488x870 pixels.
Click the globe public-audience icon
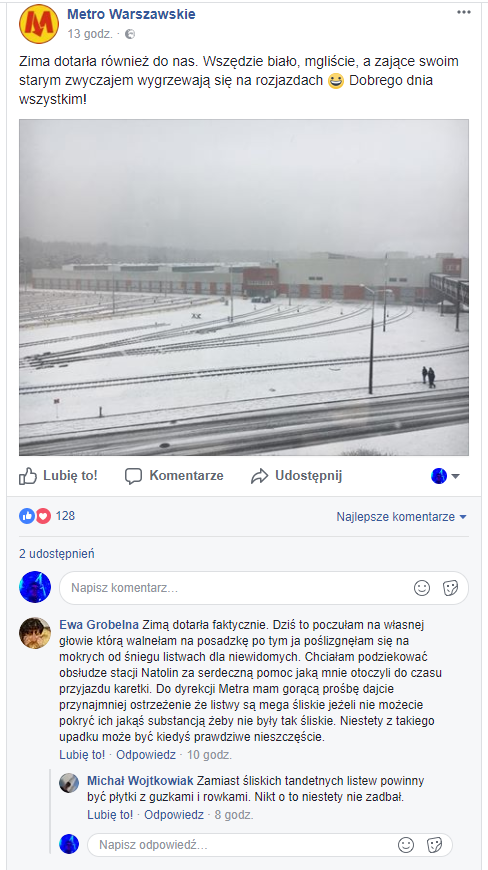(130, 34)
